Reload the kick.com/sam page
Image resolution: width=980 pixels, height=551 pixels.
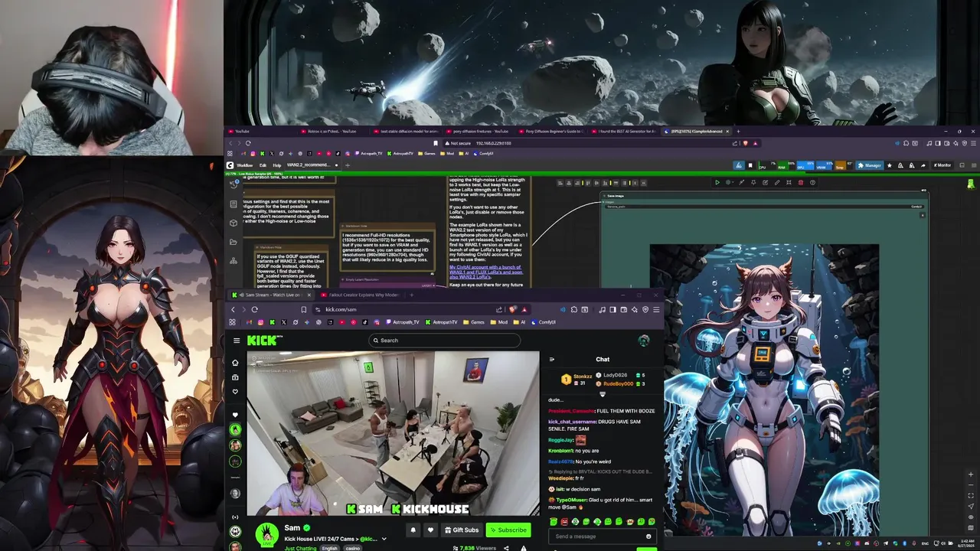[255, 309]
